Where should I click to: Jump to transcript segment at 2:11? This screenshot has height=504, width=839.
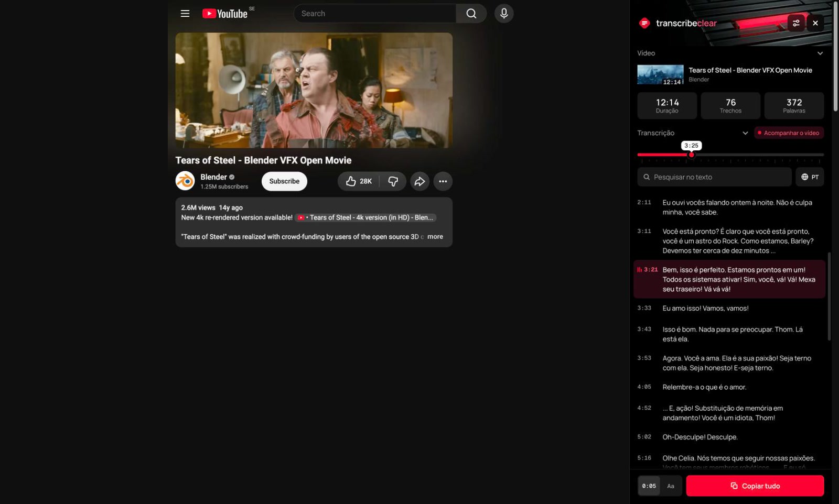pos(729,207)
